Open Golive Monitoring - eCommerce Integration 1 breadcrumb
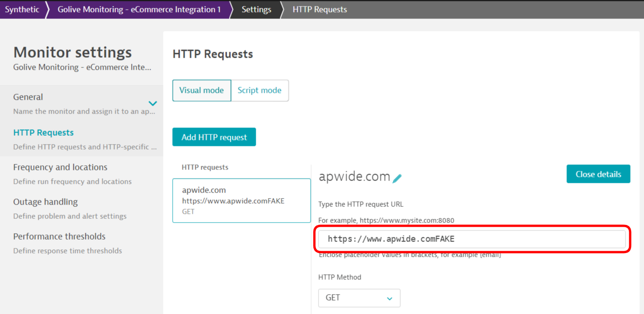The height and width of the screenshot is (314, 644). (x=139, y=9)
